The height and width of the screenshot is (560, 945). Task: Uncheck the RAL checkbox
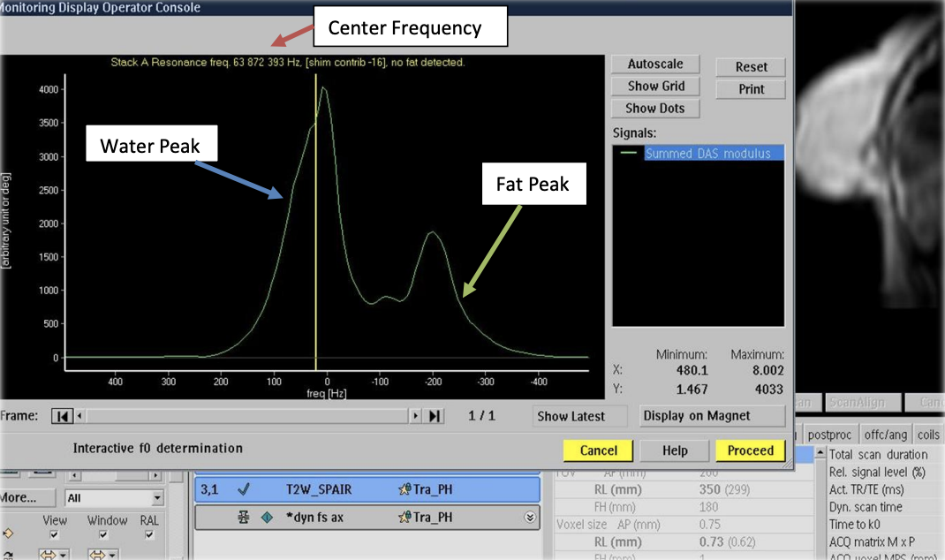tap(149, 535)
